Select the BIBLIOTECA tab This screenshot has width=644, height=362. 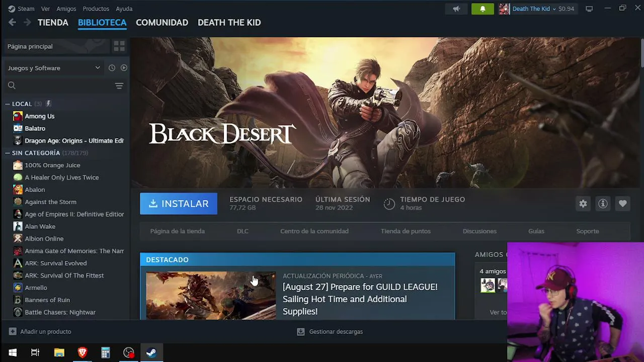[102, 23]
